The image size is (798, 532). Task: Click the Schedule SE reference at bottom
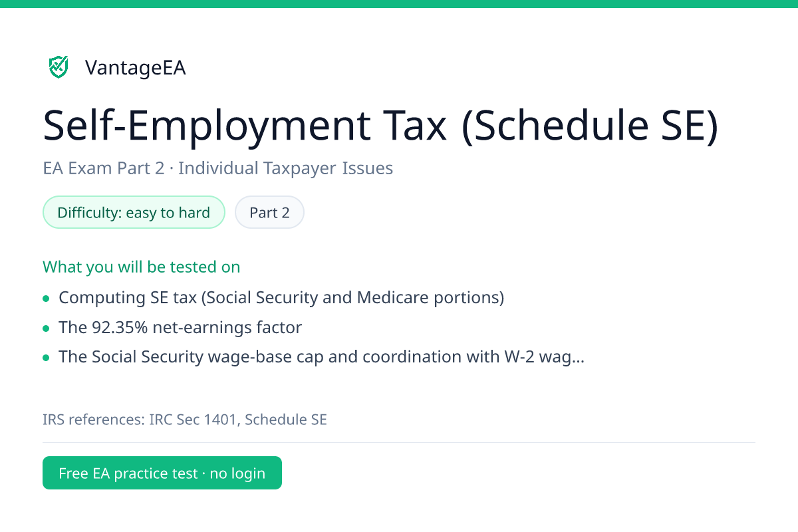(286, 420)
